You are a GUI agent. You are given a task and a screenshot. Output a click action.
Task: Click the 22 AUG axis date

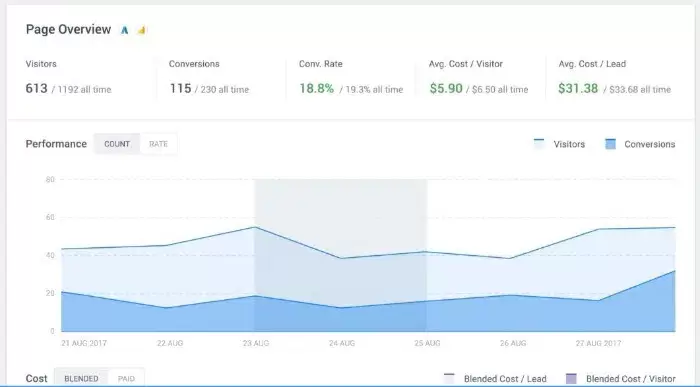[x=170, y=343]
